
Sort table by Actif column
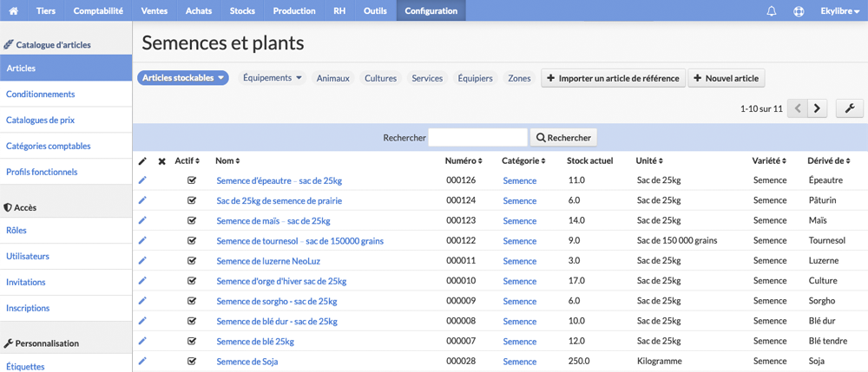click(187, 160)
